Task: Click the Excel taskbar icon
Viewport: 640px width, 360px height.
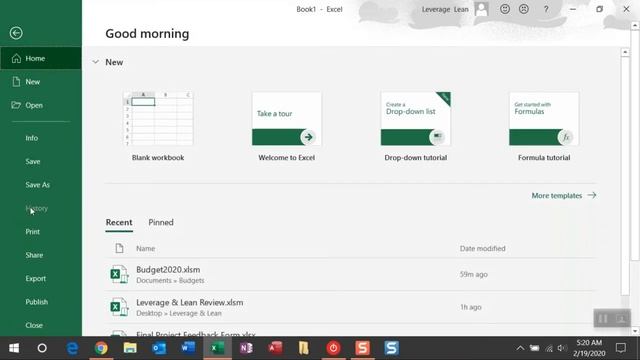Action: 218,348
